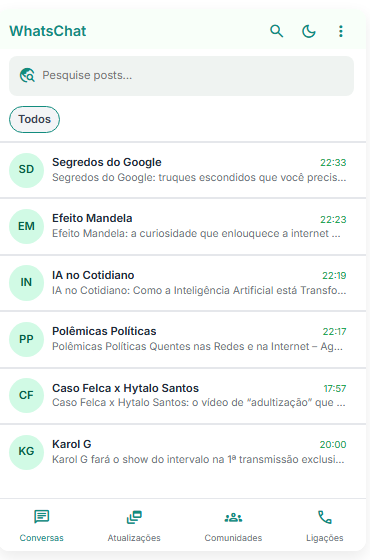Click the globe search icon in search box
370x560 pixels.
point(27,76)
